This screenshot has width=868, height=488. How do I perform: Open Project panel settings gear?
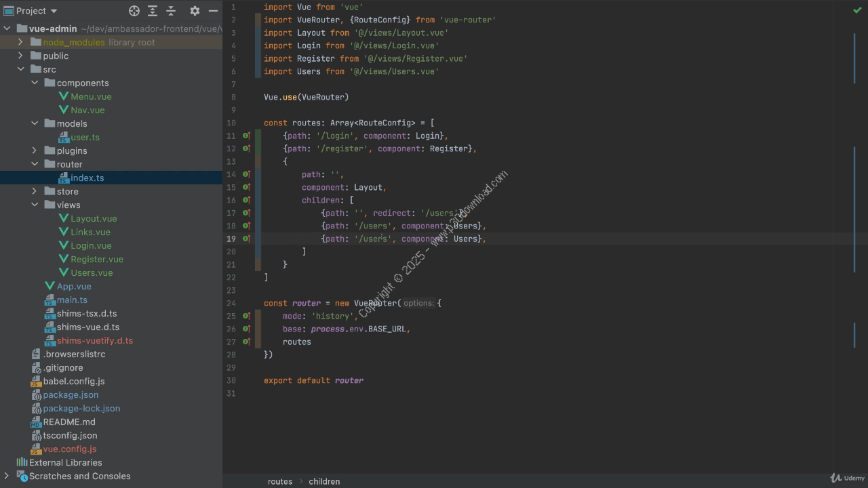click(195, 11)
